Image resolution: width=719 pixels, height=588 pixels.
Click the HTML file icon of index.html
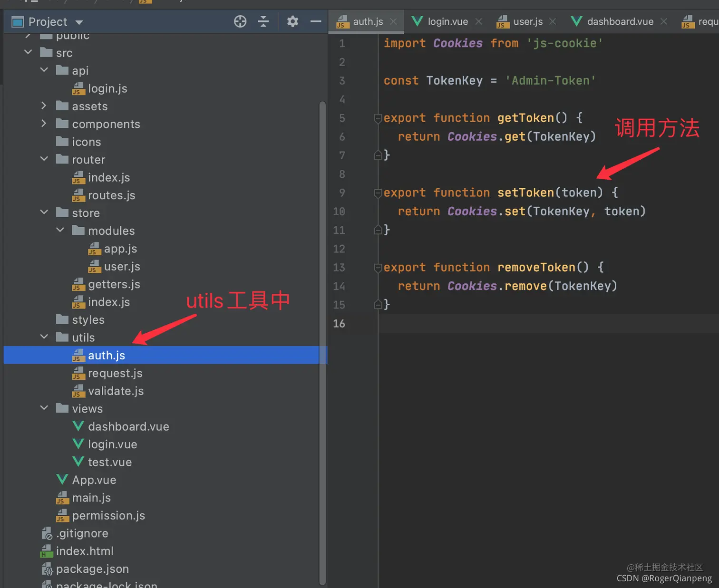click(x=46, y=551)
